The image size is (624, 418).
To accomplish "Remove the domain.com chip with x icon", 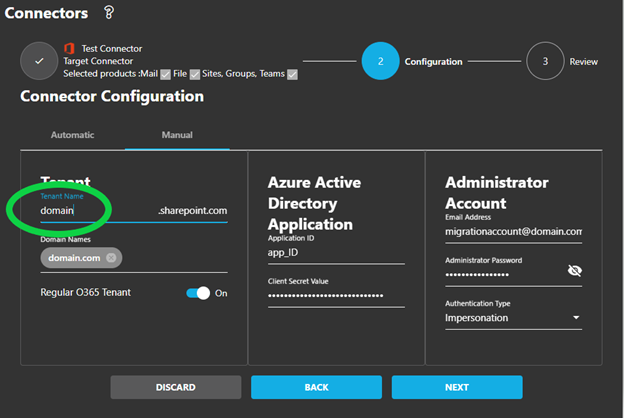I will [x=111, y=257].
